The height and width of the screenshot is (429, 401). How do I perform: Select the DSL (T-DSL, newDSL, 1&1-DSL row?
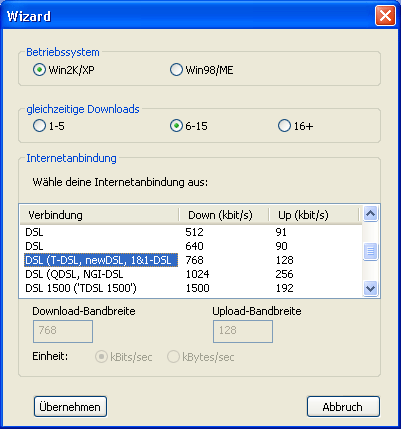tap(191, 260)
